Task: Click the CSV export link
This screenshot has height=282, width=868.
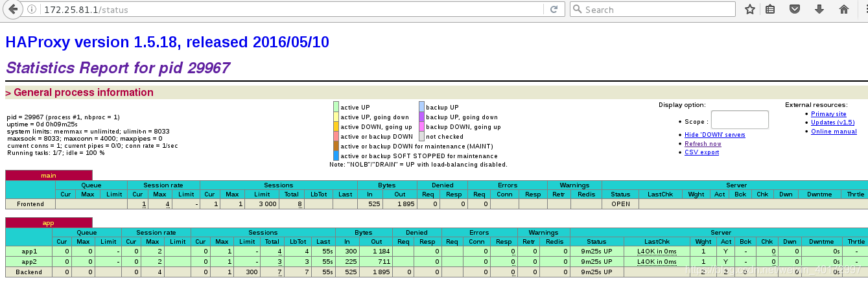Action: pyautogui.click(x=701, y=152)
